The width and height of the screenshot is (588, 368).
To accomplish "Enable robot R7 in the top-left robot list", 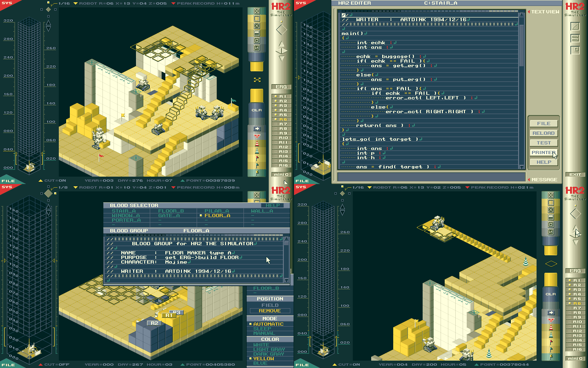I will [282, 124].
